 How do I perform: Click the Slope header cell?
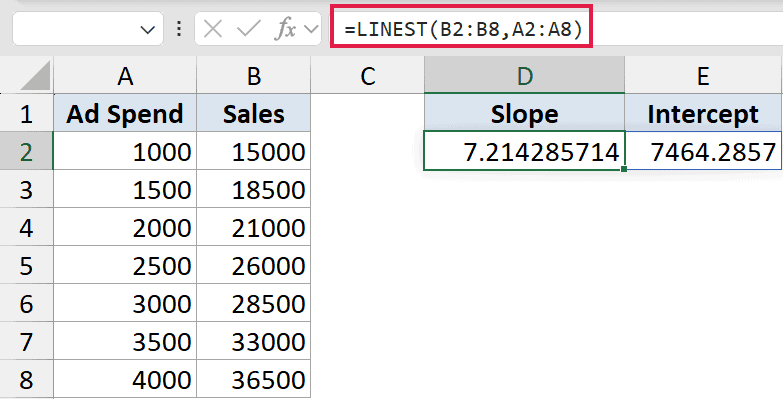tap(524, 113)
